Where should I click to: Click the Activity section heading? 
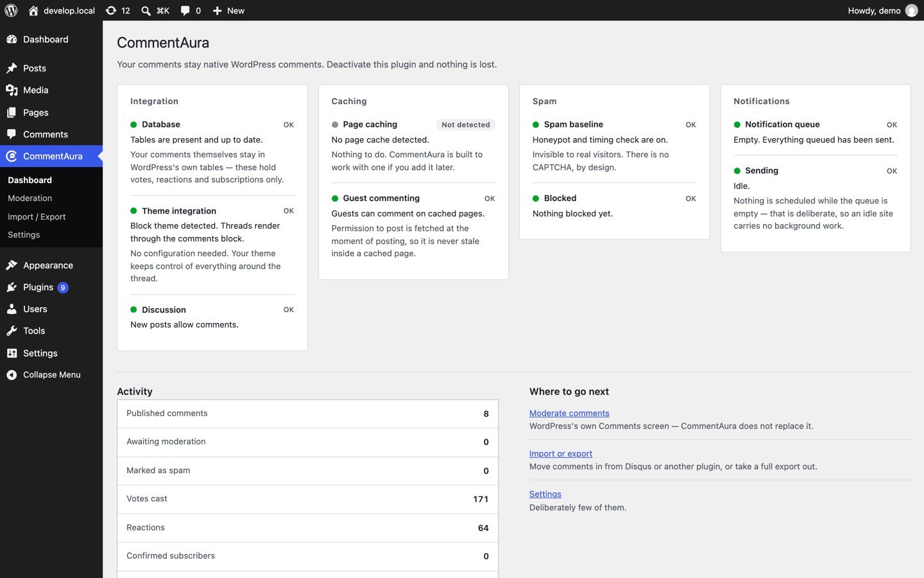pos(135,391)
